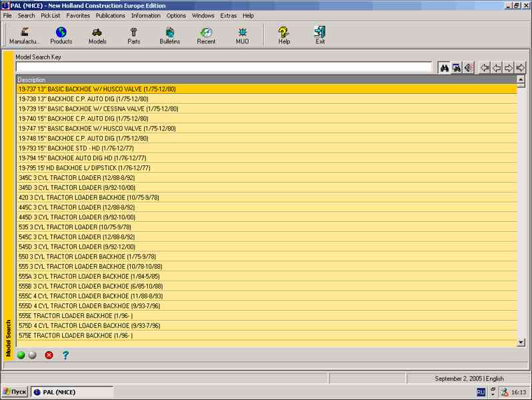
Task: Open the Search menu
Action: click(x=26, y=15)
